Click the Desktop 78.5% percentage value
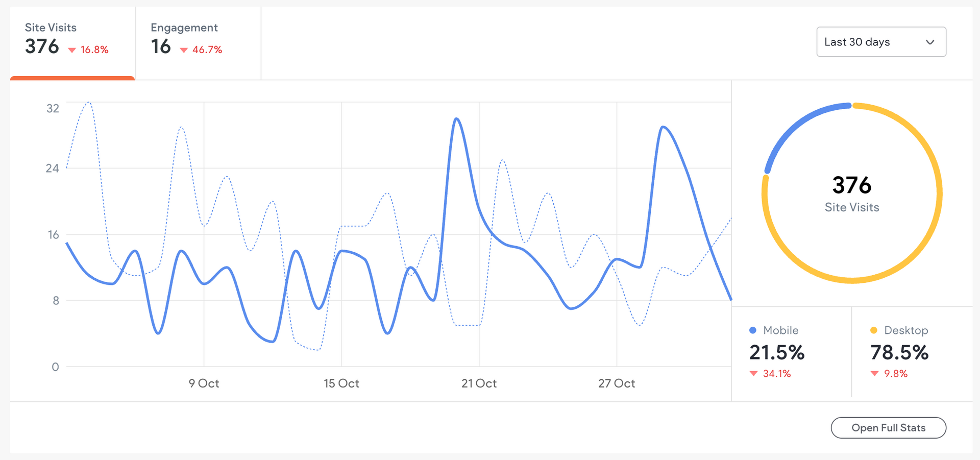Viewport: 980px width, 460px height. tap(899, 352)
